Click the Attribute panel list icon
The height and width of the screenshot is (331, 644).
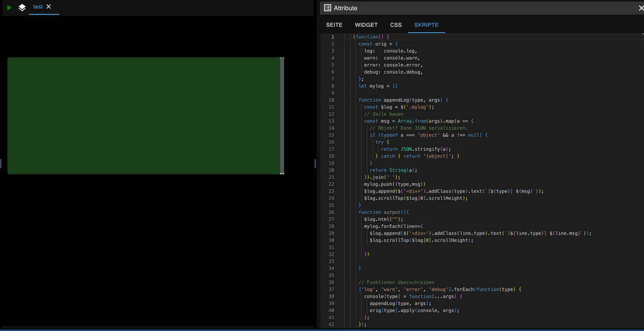[327, 8]
